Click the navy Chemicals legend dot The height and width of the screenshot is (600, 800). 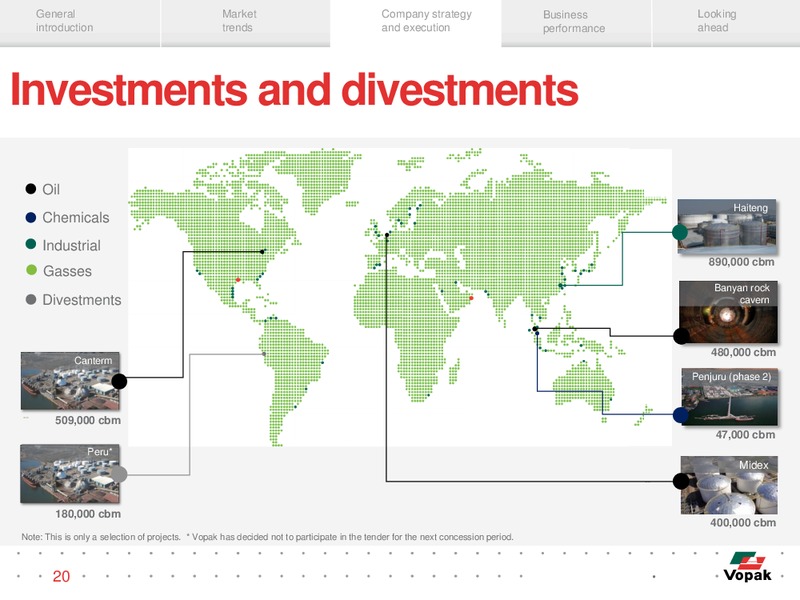(x=31, y=217)
